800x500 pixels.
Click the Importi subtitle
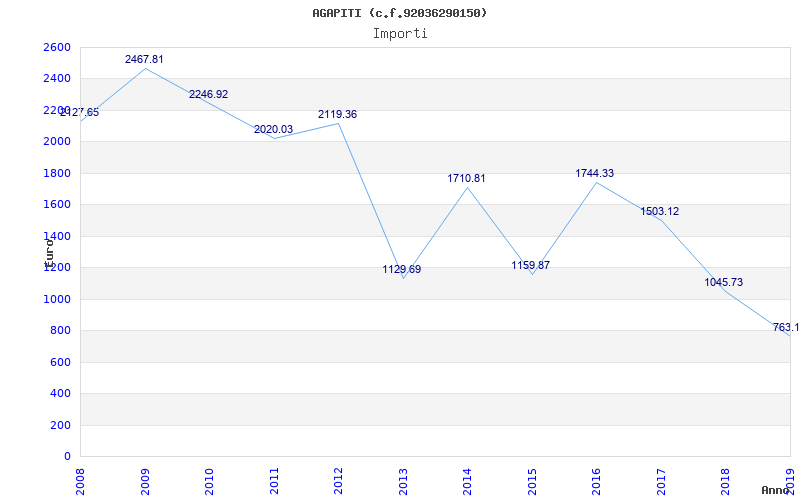(400, 34)
